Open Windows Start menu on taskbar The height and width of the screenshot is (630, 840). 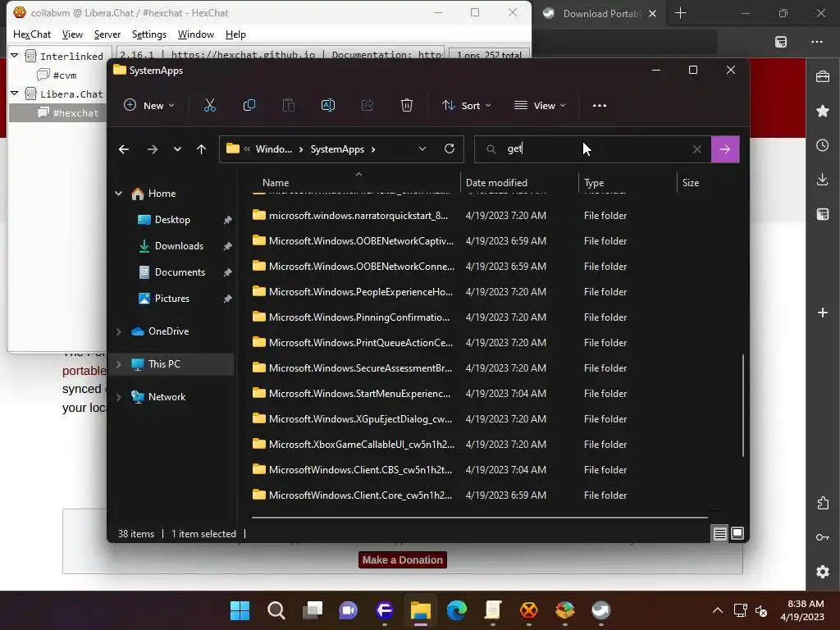[240, 610]
